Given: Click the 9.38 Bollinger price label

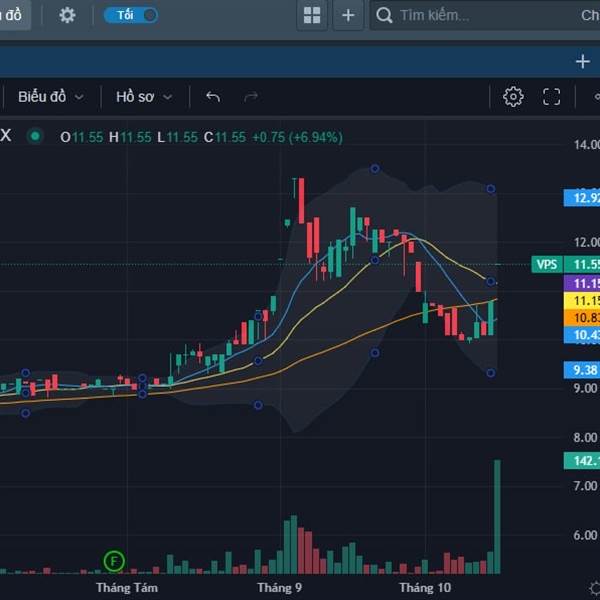Looking at the screenshot, I should click(x=582, y=370).
